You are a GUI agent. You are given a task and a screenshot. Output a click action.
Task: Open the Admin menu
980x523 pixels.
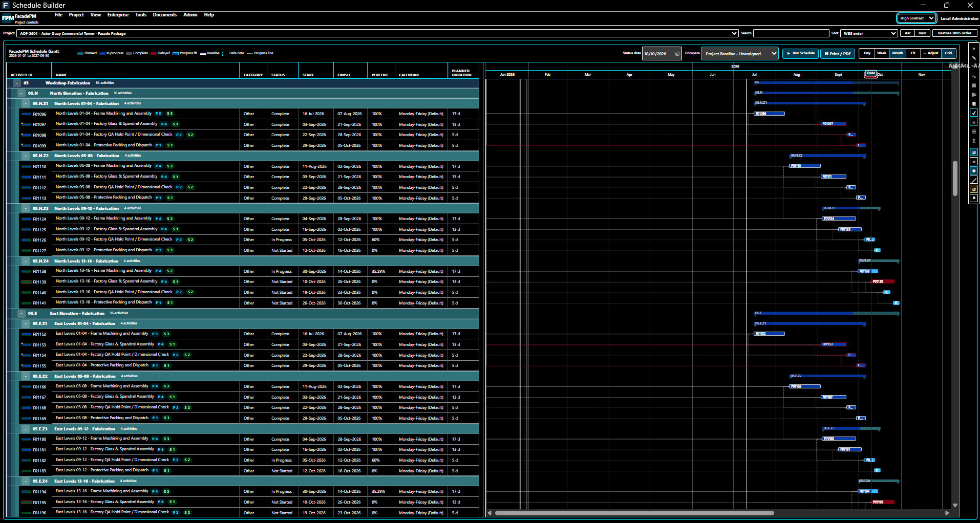(190, 15)
